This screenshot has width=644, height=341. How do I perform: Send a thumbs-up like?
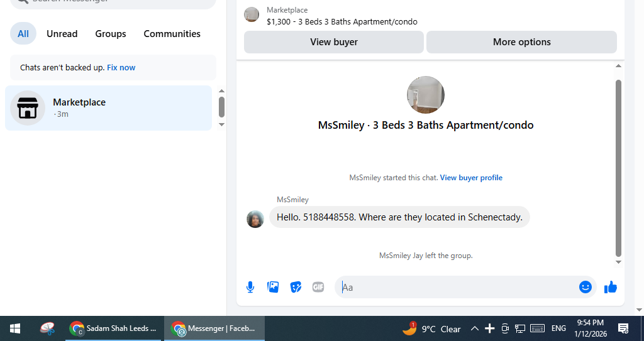(611, 287)
